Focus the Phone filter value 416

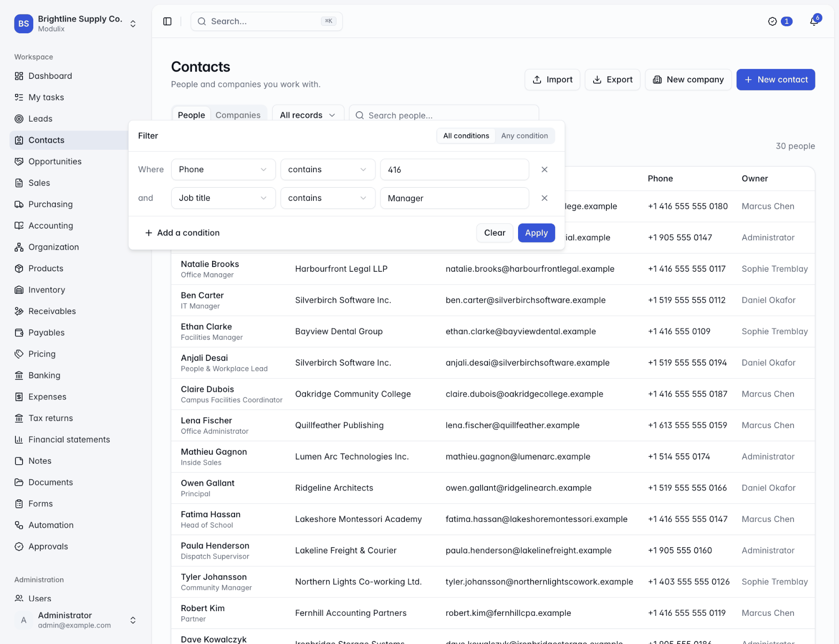click(454, 169)
